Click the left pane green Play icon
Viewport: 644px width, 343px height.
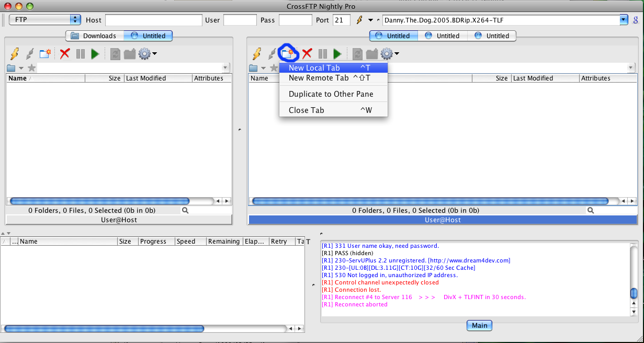[95, 53]
